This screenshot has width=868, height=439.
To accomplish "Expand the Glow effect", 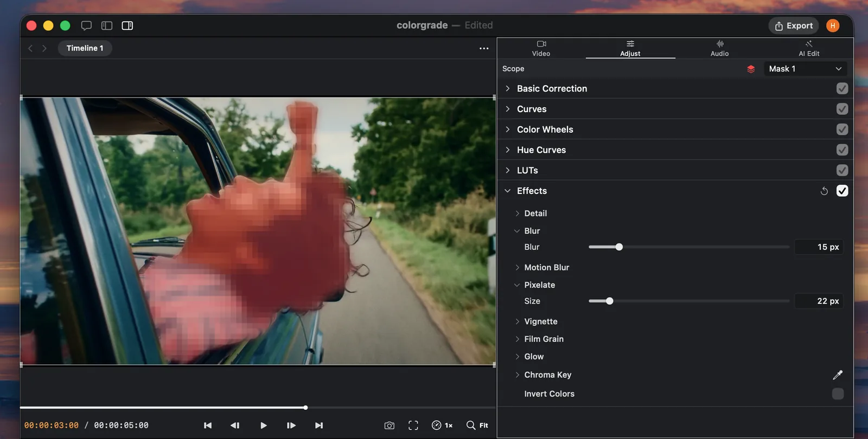I will click(517, 357).
